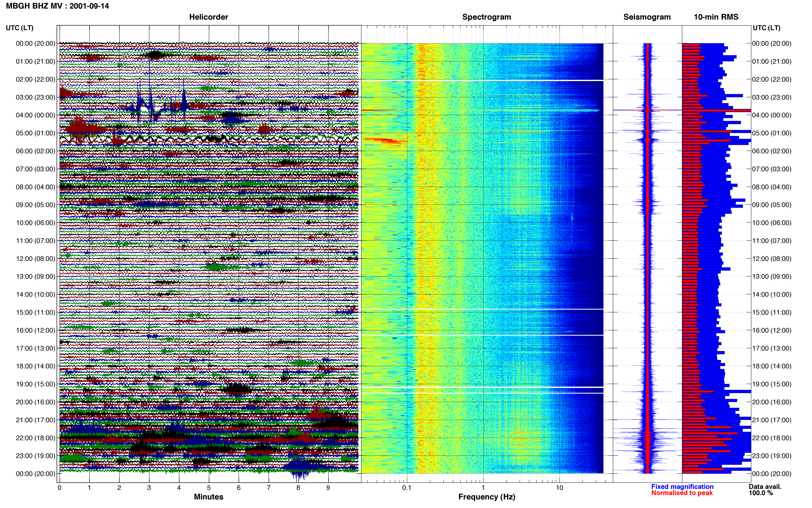
Task: Click the 'Minutes' axis label under Helicorder
Action: click(x=209, y=497)
